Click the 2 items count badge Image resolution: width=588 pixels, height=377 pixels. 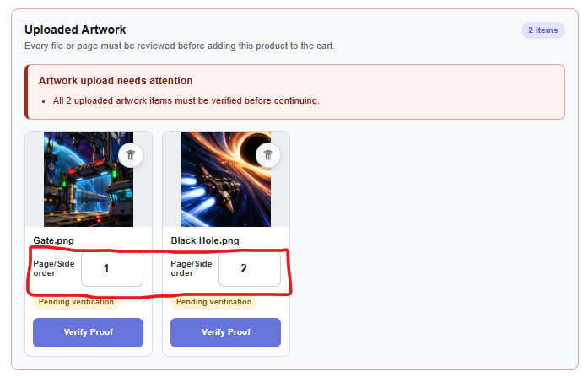543,30
